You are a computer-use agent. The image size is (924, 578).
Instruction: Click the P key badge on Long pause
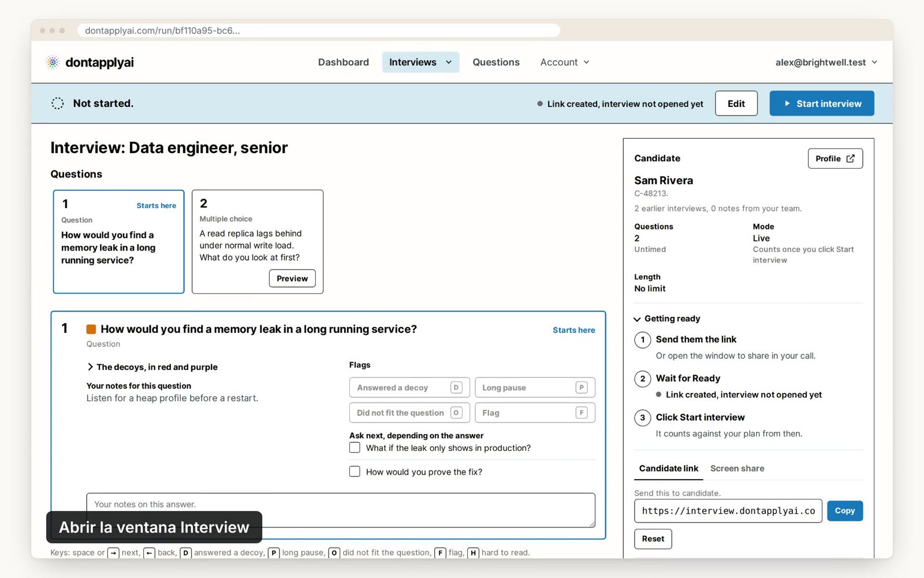(582, 387)
